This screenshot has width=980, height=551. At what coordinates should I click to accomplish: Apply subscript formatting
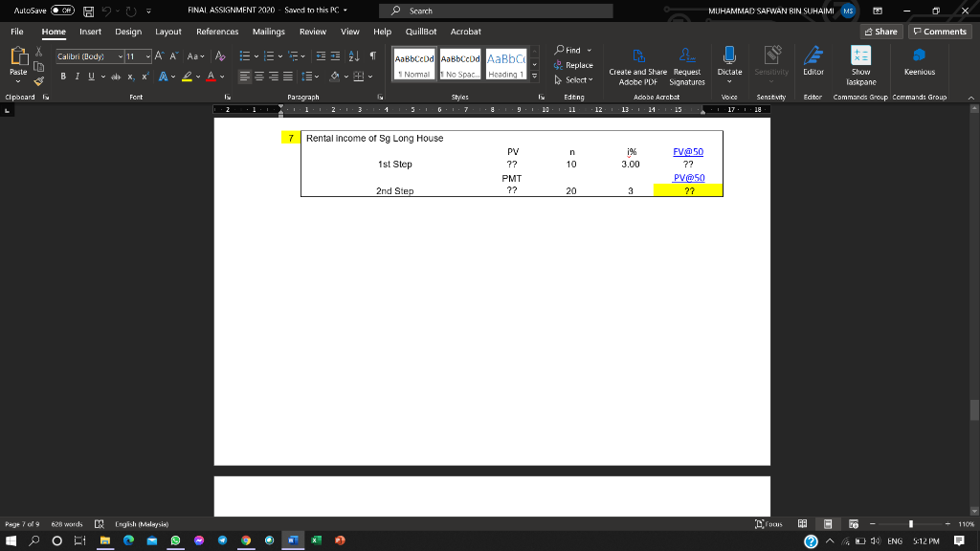point(130,77)
